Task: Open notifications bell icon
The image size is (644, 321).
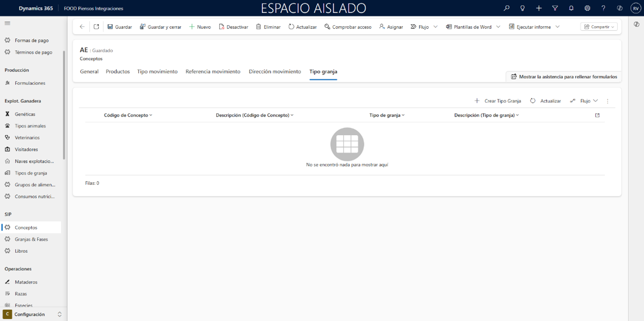Action: (571, 8)
